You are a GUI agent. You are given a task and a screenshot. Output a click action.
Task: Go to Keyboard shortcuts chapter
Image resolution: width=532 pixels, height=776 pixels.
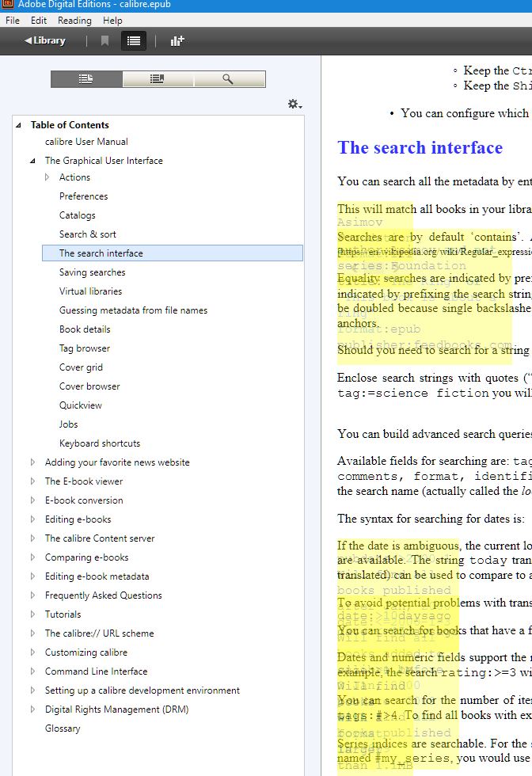click(x=100, y=443)
